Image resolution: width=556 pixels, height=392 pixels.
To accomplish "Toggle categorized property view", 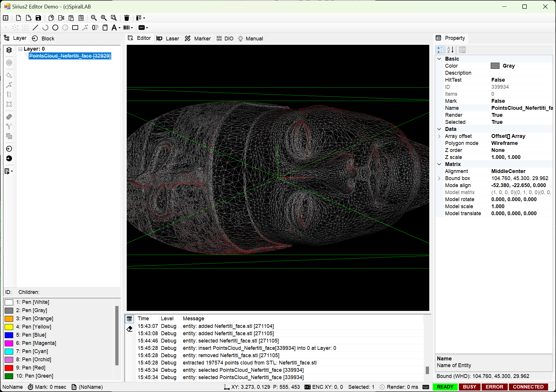I will tap(440, 50).
